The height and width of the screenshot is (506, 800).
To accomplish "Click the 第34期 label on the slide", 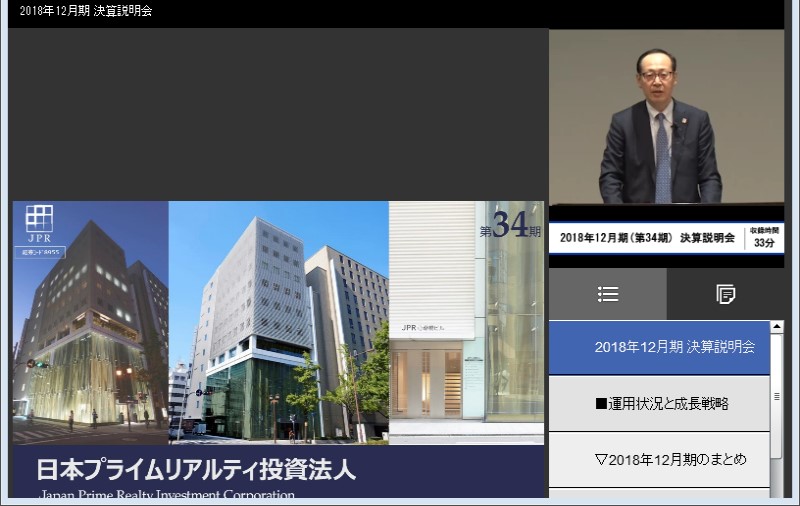I will pos(510,225).
